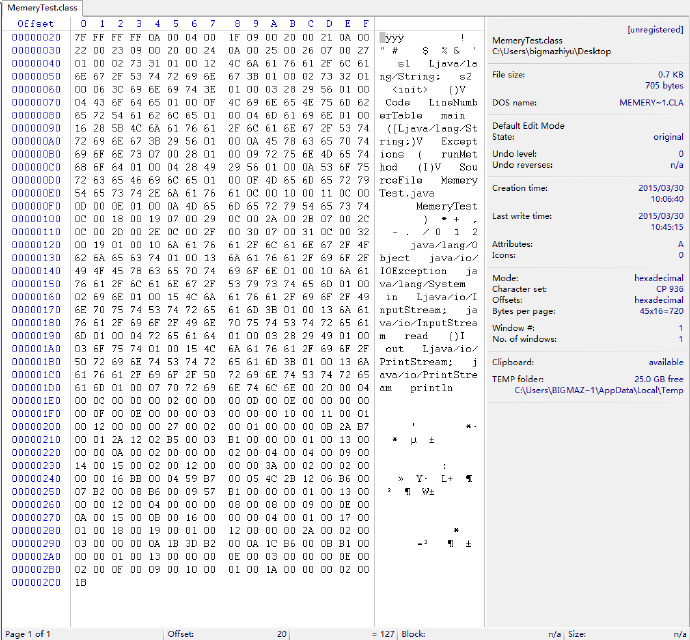Click DOS name value MEMERY~1.CLA

point(651,103)
